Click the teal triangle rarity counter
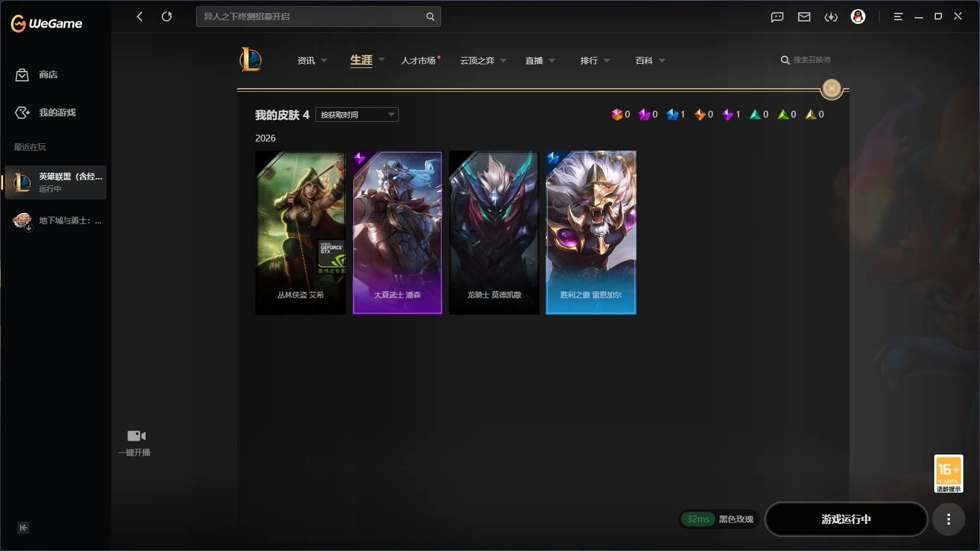 click(x=759, y=114)
